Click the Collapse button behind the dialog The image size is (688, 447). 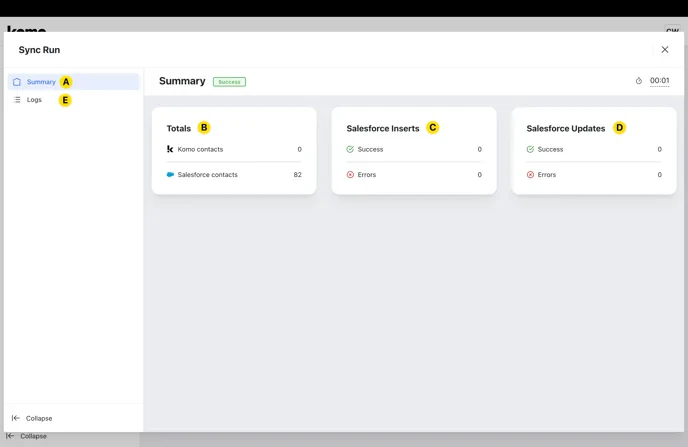(26, 436)
